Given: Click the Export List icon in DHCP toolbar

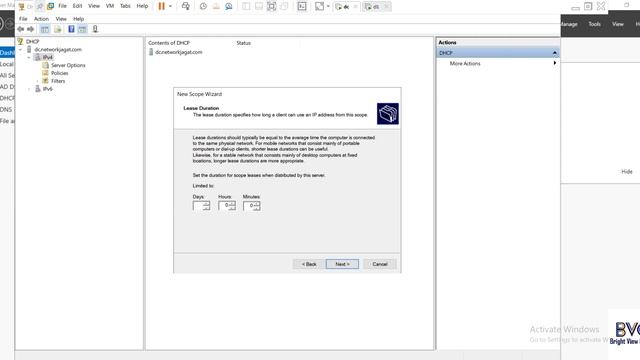Looking at the screenshot, I should pos(58,29).
